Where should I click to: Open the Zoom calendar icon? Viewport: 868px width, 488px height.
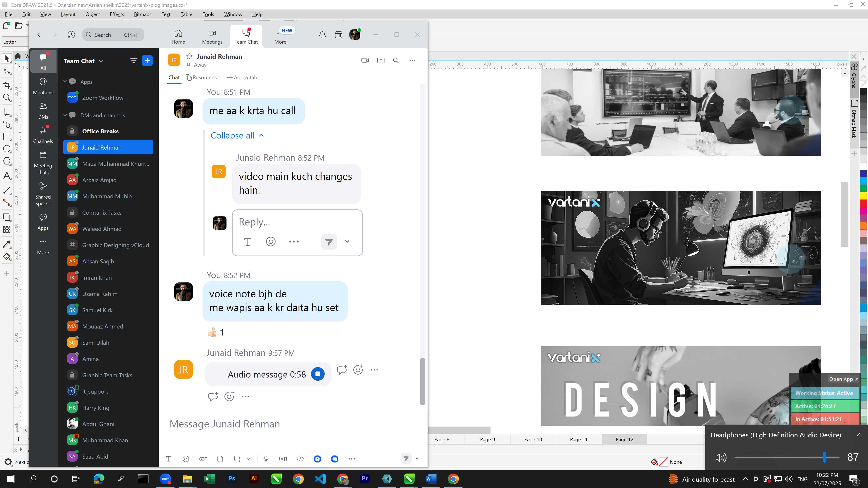click(339, 35)
